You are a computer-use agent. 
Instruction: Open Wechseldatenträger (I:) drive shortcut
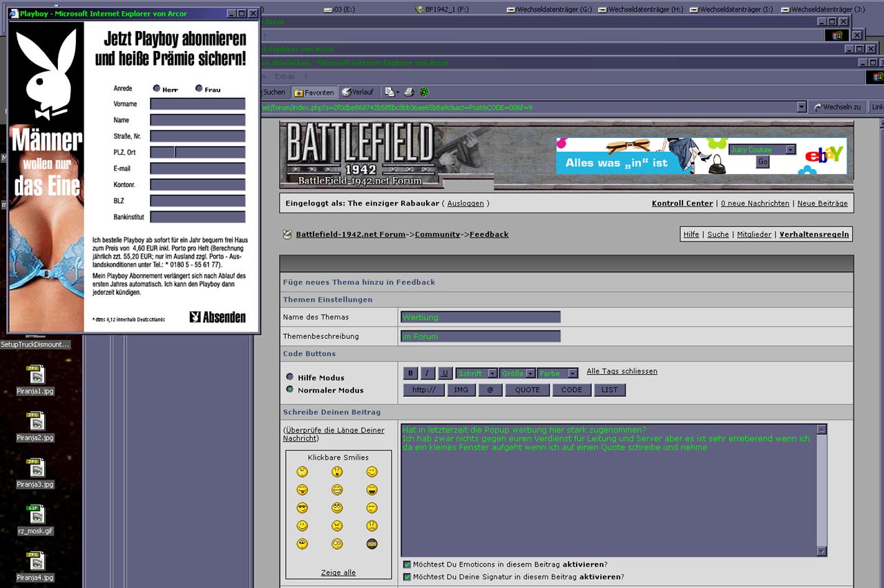tap(731, 10)
